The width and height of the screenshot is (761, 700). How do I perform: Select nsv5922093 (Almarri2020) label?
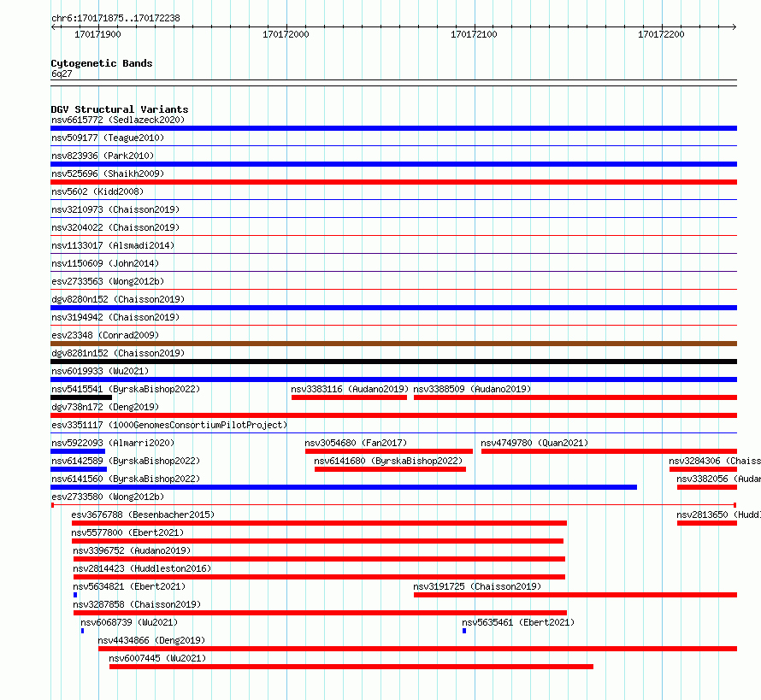coord(113,443)
